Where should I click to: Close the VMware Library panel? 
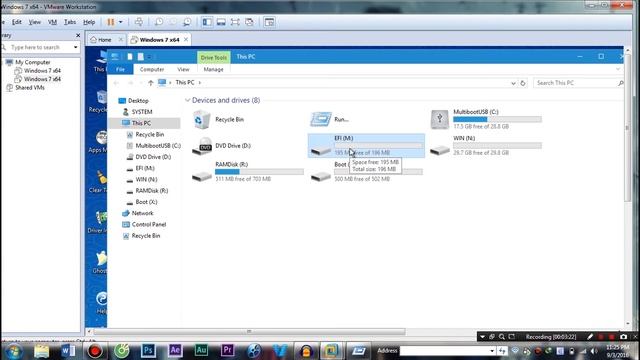[x=78, y=36]
